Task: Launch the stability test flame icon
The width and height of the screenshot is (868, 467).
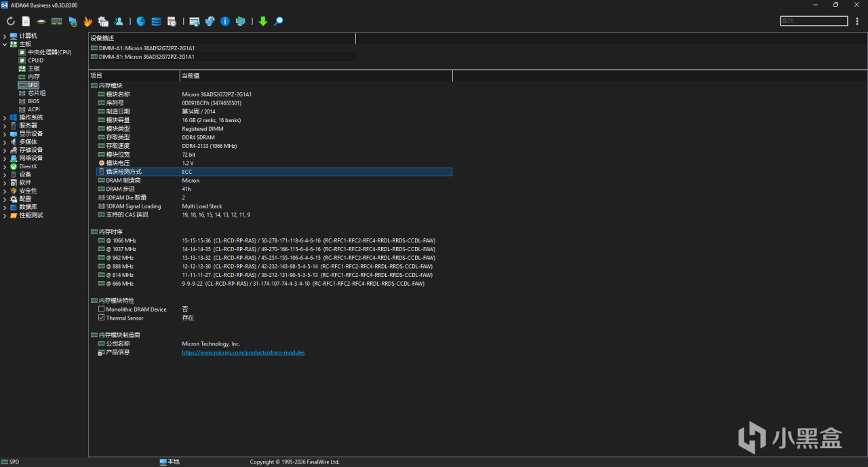Action: click(87, 21)
